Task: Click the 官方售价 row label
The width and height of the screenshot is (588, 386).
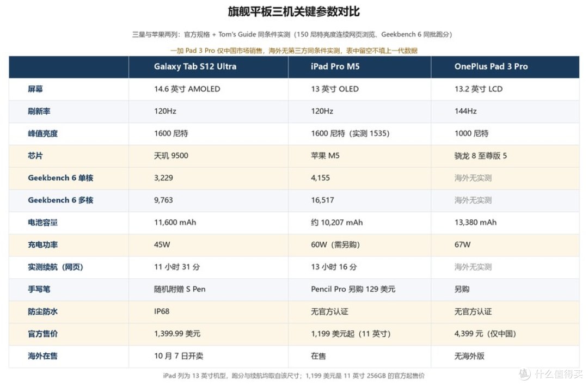Action: click(x=43, y=334)
